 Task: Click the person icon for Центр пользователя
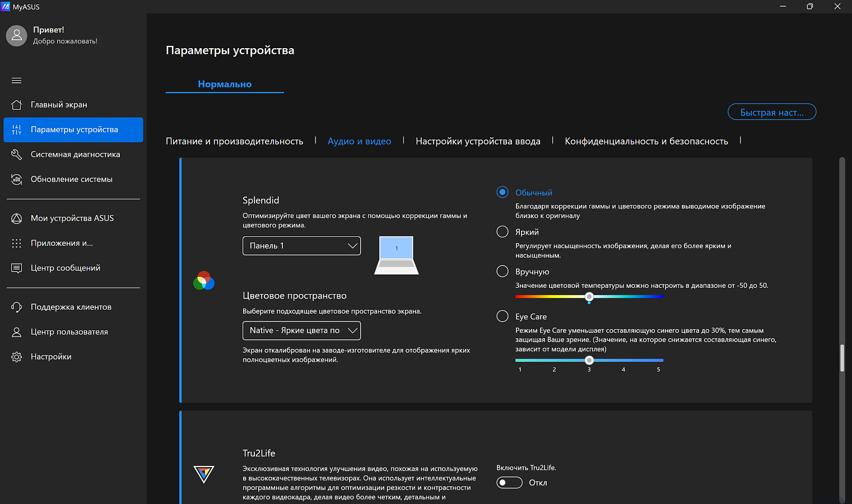[x=17, y=332]
